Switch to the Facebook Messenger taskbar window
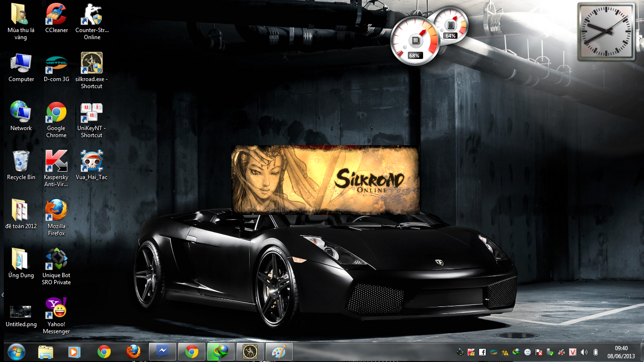This screenshot has height=362, width=644. [163, 352]
